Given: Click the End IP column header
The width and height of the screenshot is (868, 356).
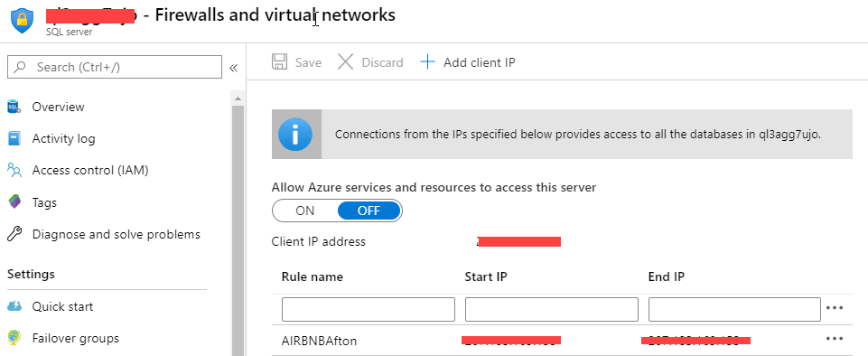Looking at the screenshot, I should click(x=667, y=276).
